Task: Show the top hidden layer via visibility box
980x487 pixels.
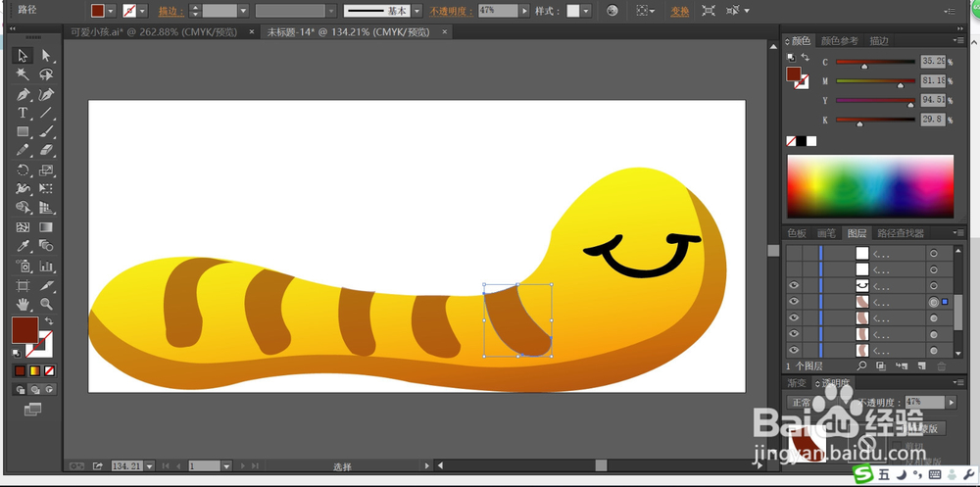Action: tap(794, 253)
